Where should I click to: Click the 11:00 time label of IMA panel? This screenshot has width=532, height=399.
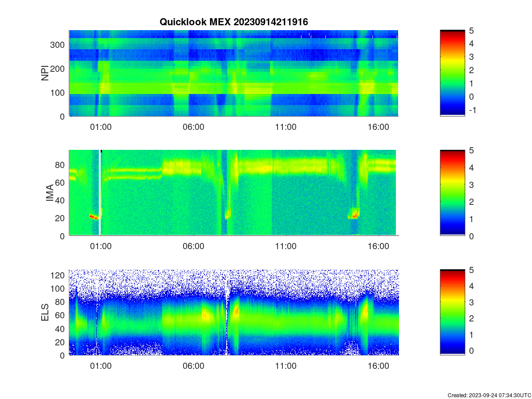286,246
